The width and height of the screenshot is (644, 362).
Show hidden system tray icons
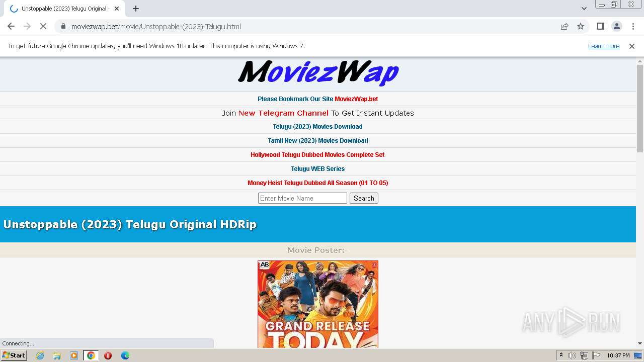[x=561, y=355]
